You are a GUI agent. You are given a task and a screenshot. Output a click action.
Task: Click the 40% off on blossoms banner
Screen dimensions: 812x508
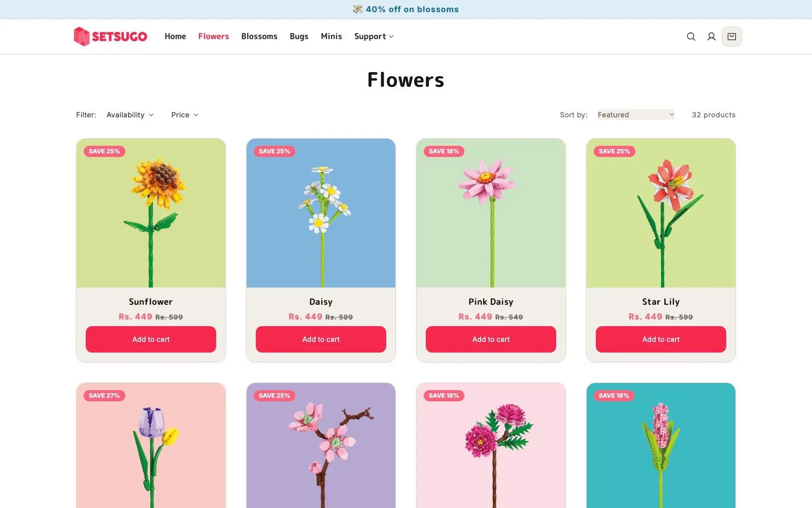click(406, 9)
